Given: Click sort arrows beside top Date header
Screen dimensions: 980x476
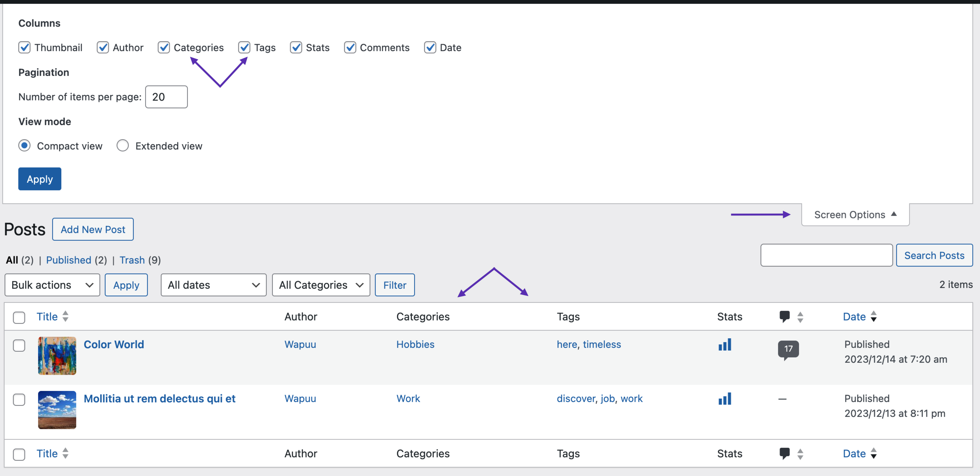Looking at the screenshot, I should 874,316.
